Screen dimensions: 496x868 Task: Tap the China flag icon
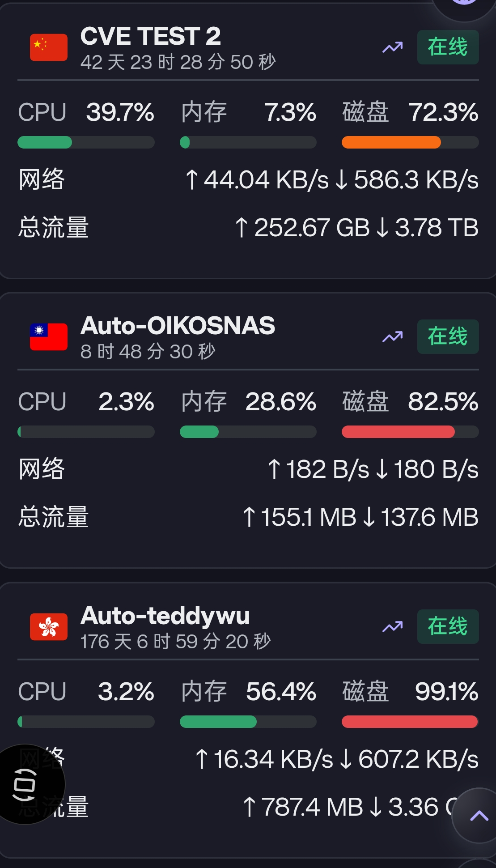click(x=49, y=47)
